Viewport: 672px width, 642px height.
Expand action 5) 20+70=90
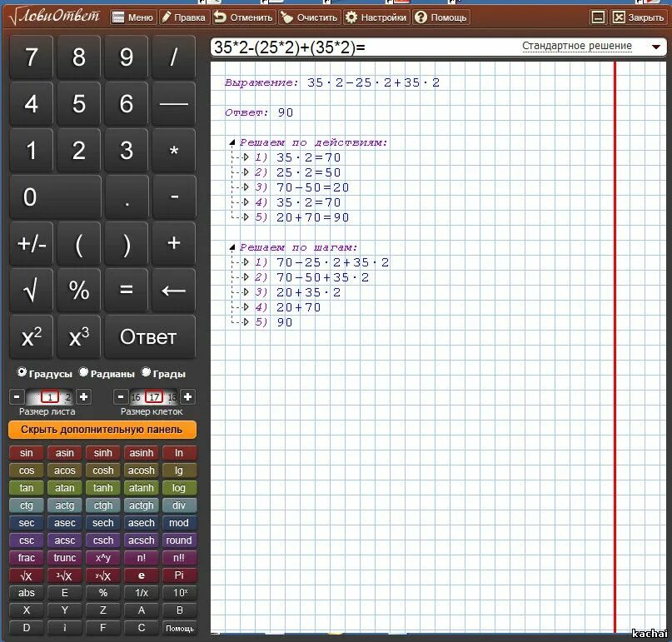[x=246, y=217]
